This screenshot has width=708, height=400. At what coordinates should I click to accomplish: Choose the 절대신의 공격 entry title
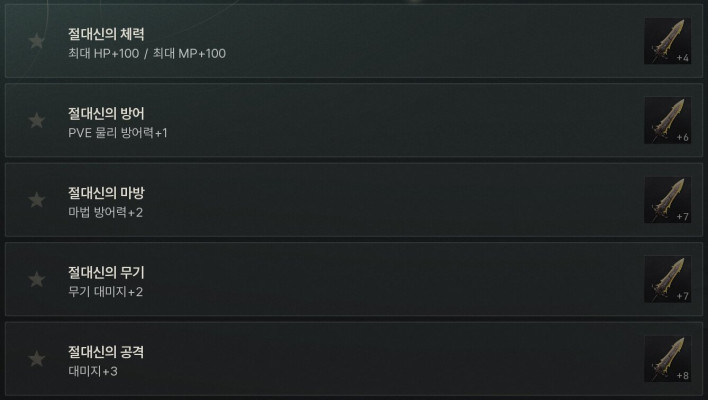coord(106,352)
